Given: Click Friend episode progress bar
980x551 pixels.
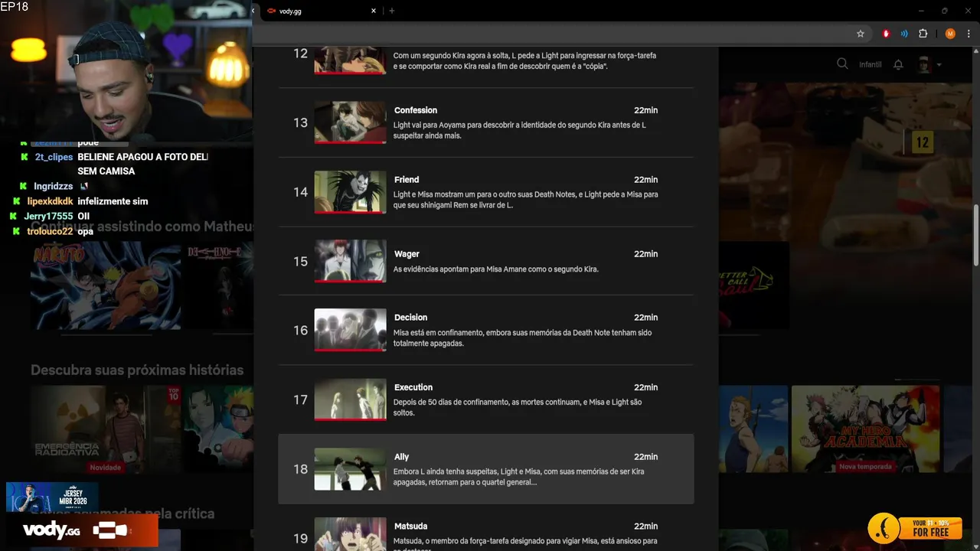Looking at the screenshot, I should tap(350, 212).
